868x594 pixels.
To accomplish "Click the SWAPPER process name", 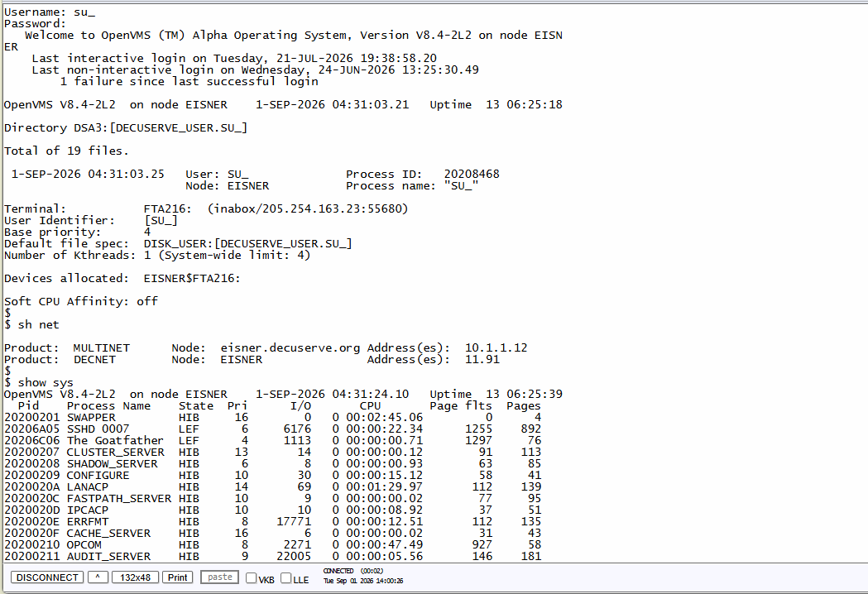I will tap(91, 418).
